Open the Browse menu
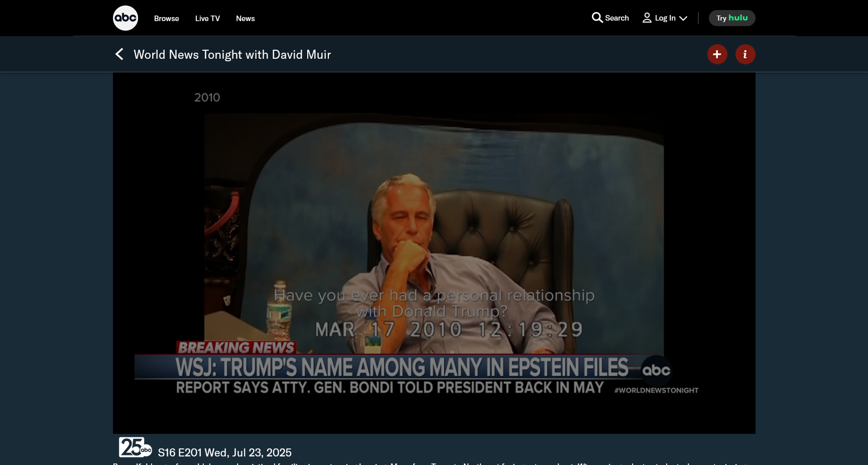This screenshot has width=868, height=465. pyautogui.click(x=166, y=19)
